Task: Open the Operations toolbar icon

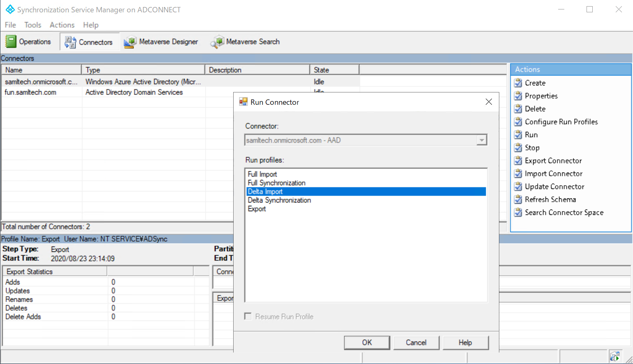Action: (11, 41)
